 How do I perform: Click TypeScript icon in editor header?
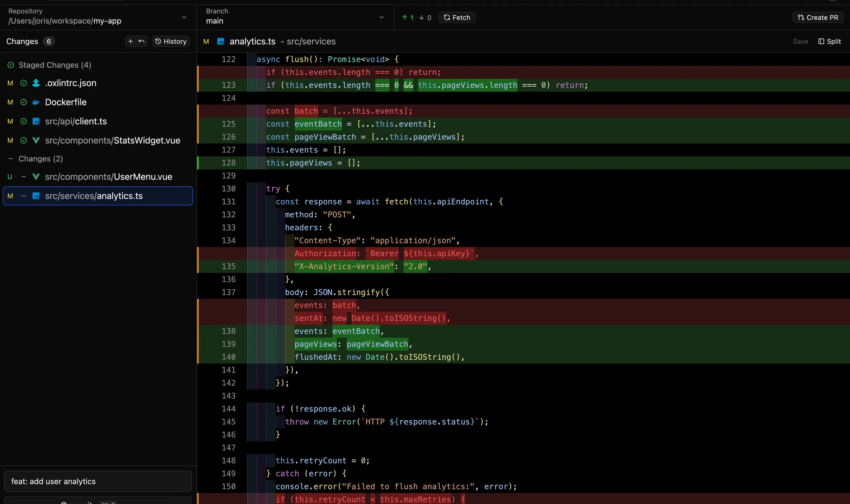tap(221, 42)
